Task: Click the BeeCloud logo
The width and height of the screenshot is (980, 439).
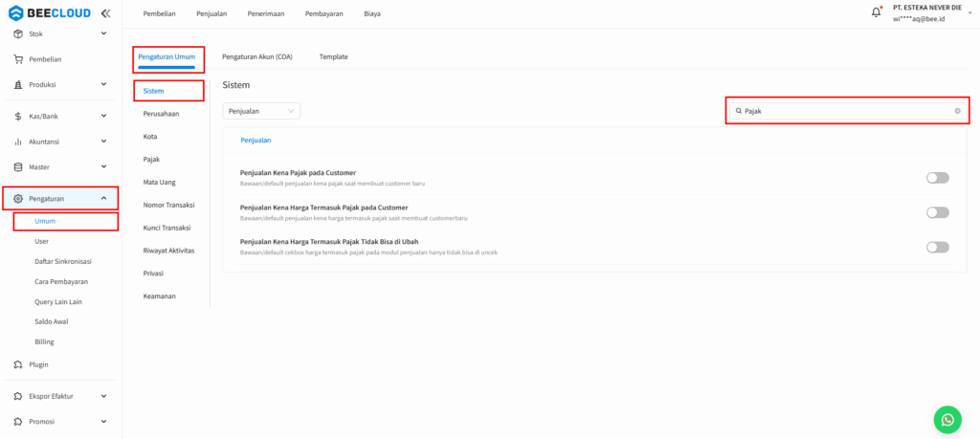Action: click(50, 13)
